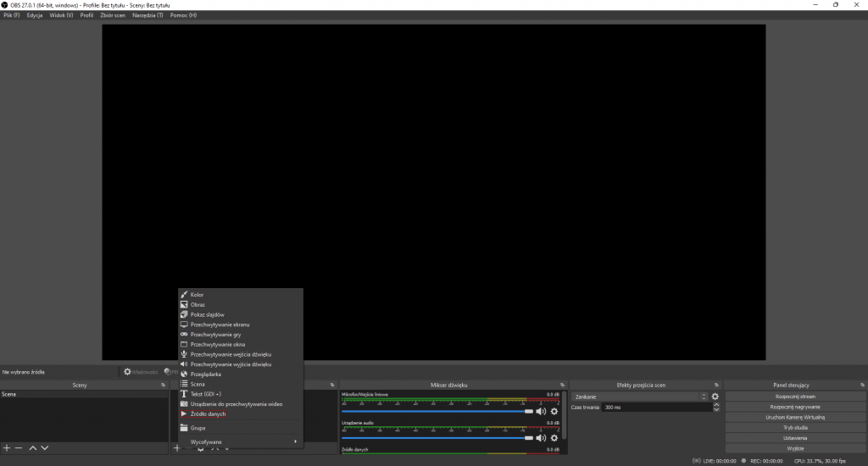Click the Ustawienia button
This screenshot has width=868, height=466.
tap(795, 437)
